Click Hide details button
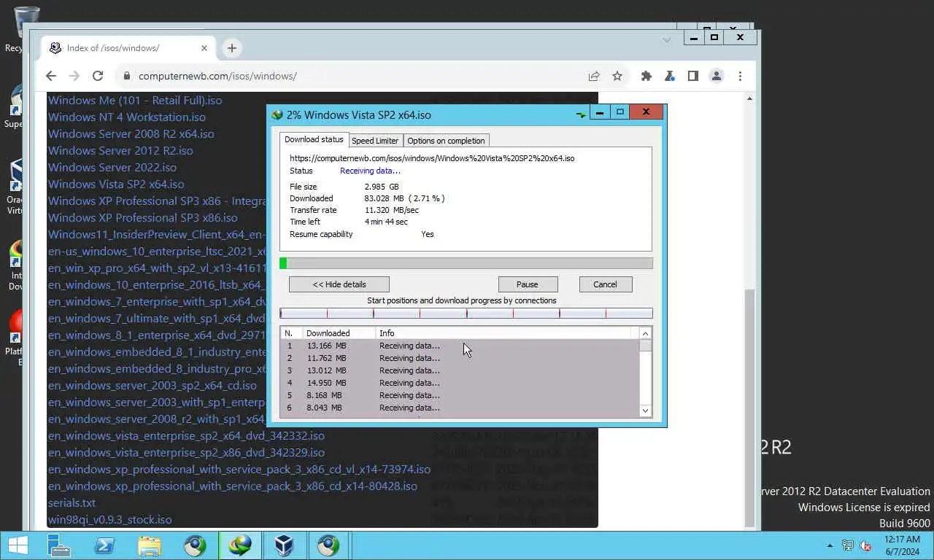The height and width of the screenshot is (560, 934). click(339, 284)
